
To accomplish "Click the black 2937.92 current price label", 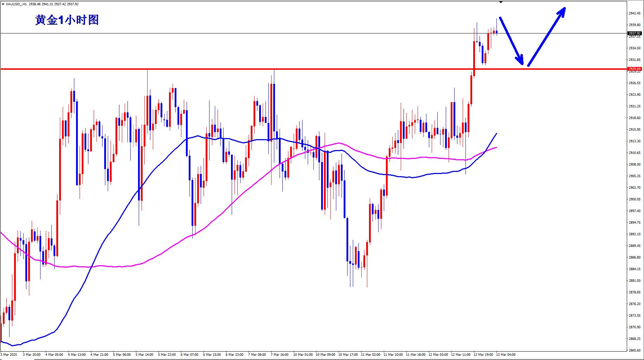I will point(634,33).
